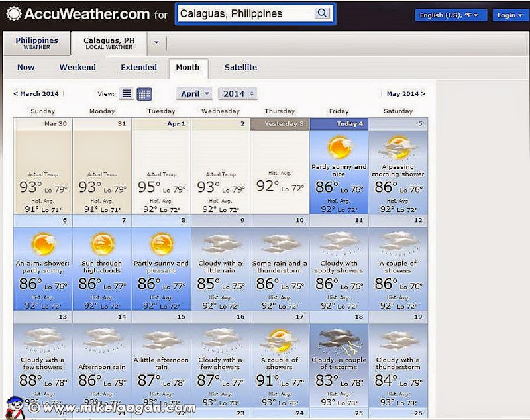
Task: Open the Extended forecast tab
Action: click(x=138, y=68)
